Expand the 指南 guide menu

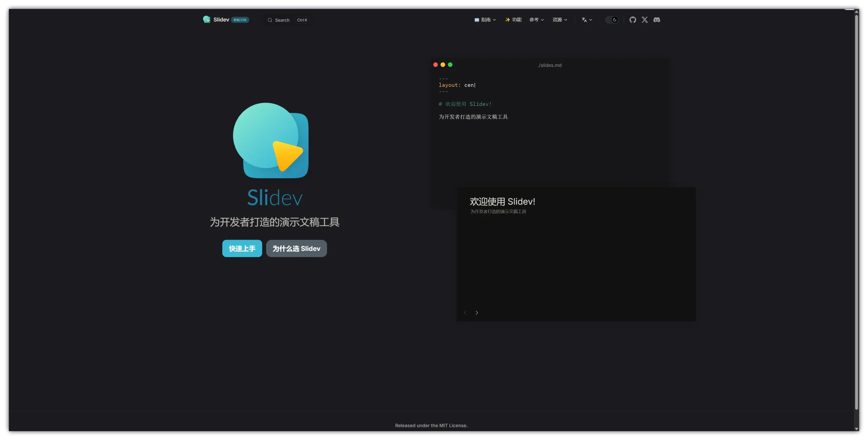[x=485, y=20]
